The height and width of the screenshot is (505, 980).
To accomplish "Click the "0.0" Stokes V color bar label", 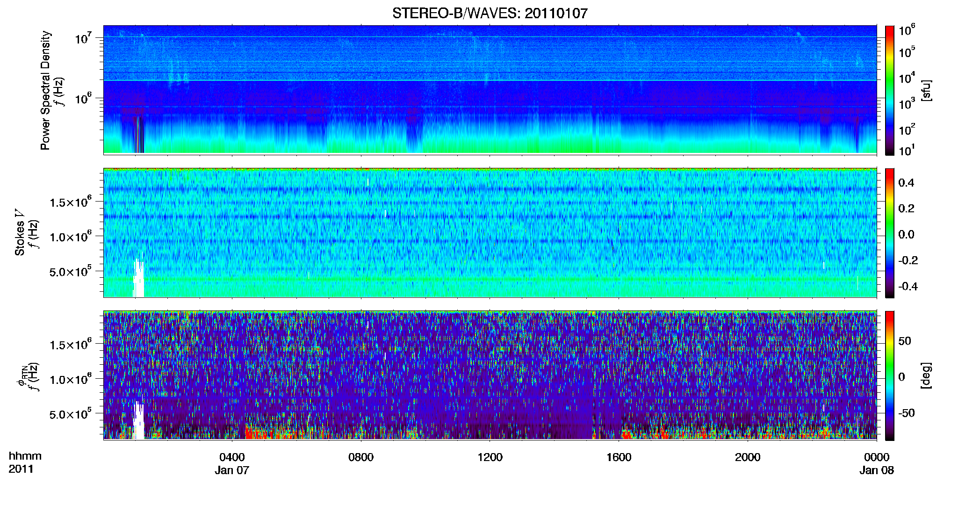I will coord(906,234).
